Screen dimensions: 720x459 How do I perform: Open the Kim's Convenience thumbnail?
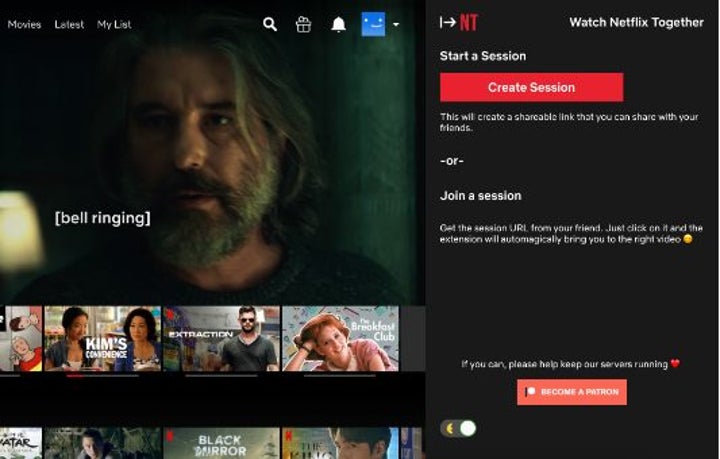(x=102, y=339)
